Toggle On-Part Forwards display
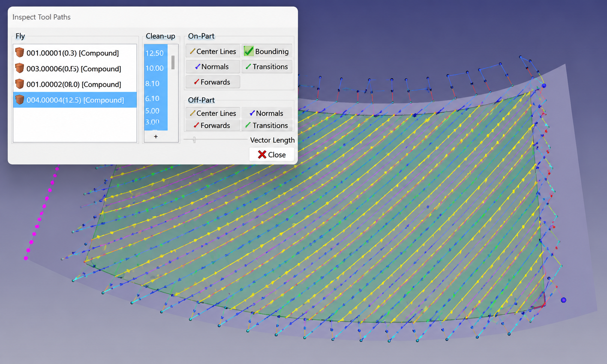Viewport: 607px width, 364px height. [x=213, y=82]
